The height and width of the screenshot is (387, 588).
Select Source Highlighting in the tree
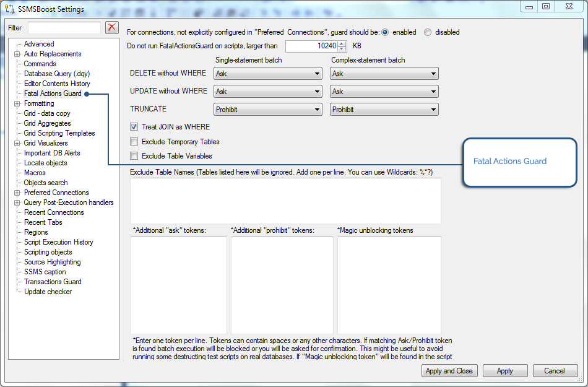52,262
